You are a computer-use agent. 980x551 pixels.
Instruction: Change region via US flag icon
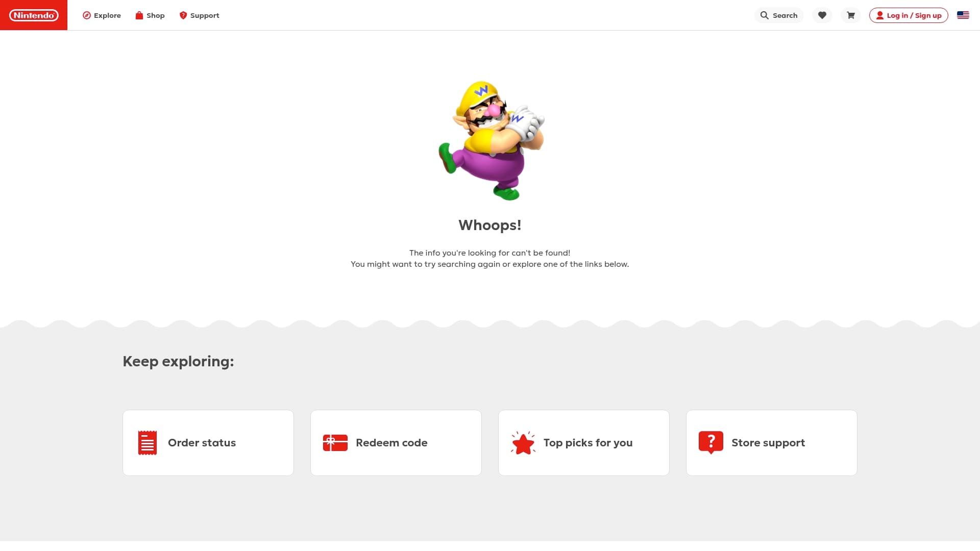(963, 15)
